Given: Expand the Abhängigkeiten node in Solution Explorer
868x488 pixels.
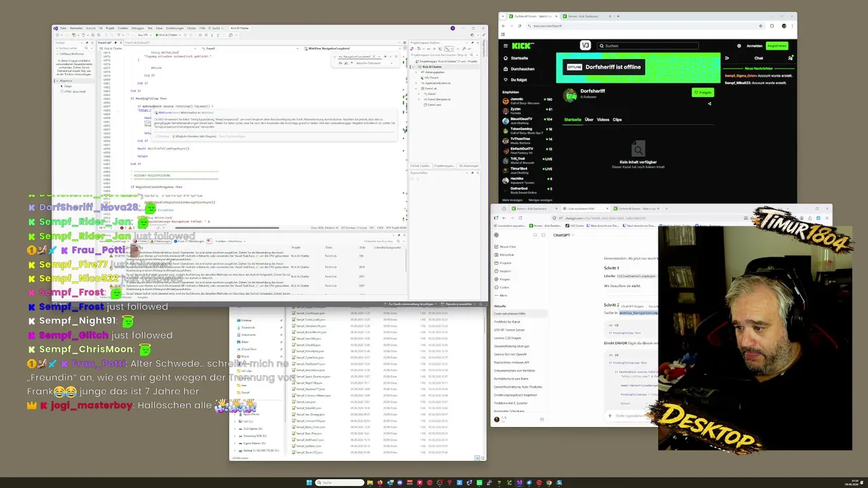Looking at the screenshot, I should point(416,72).
